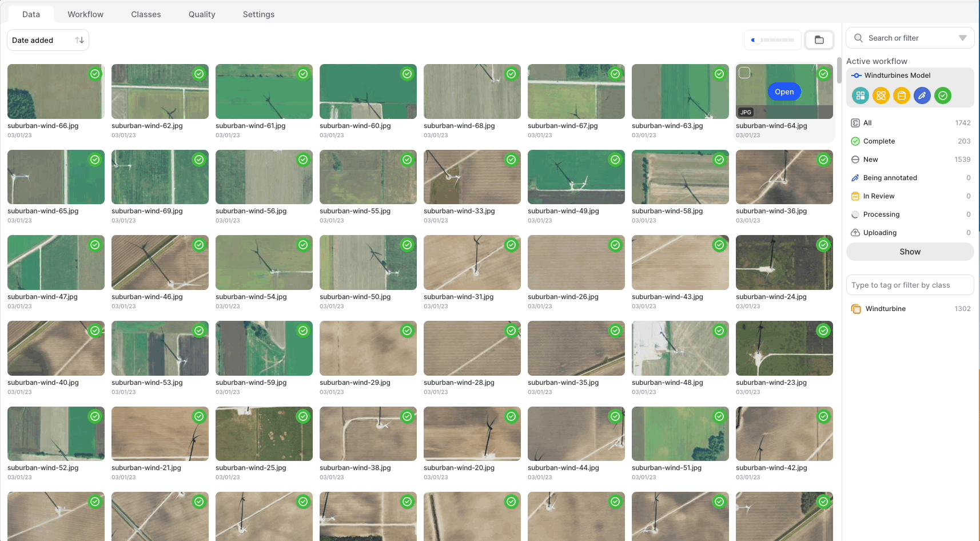
Task: Select the suburban-wind-62.jpg thumbnail
Action: [160, 92]
